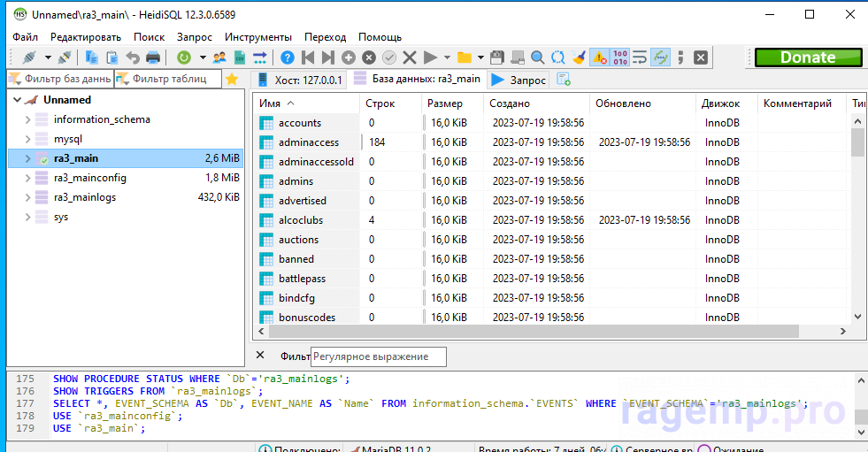This screenshot has height=452, width=868.
Task: Switch to the Хост: 127.0.0.1 tab
Action: click(299, 80)
